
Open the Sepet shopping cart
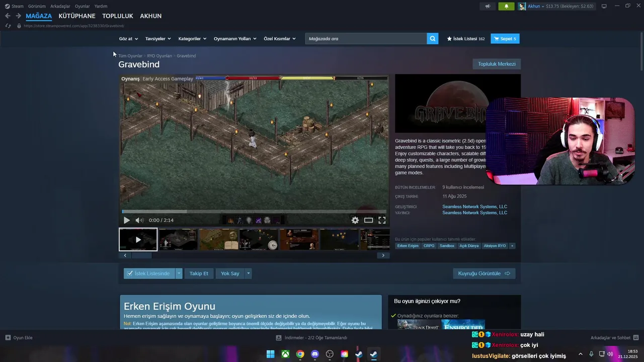[505, 39]
